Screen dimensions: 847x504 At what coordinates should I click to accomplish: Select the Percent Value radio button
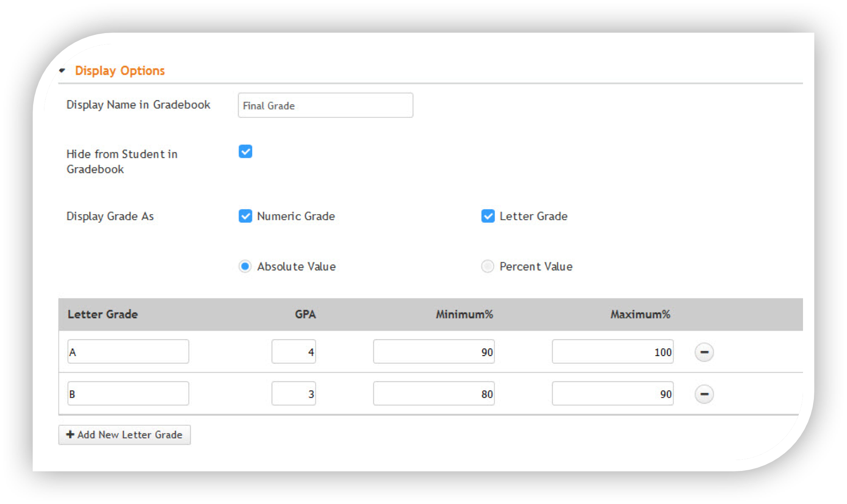click(487, 266)
